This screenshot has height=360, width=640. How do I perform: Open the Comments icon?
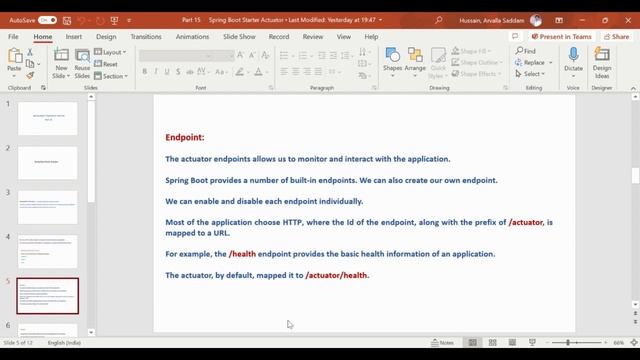click(x=515, y=36)
